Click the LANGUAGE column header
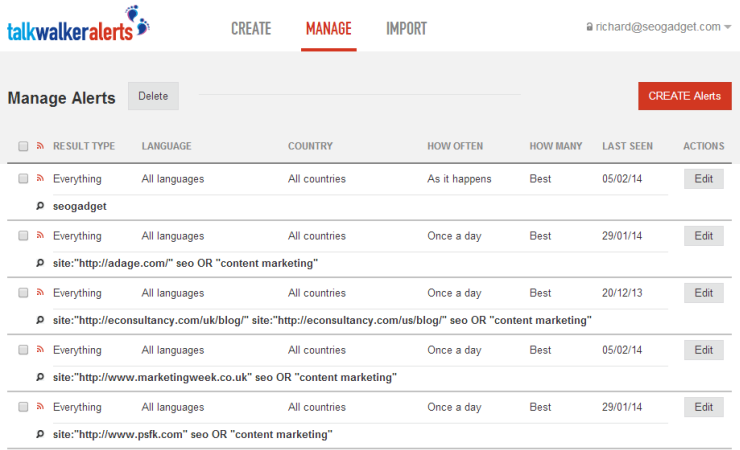Viewport: 740px width, 450px height. [167, 146]
